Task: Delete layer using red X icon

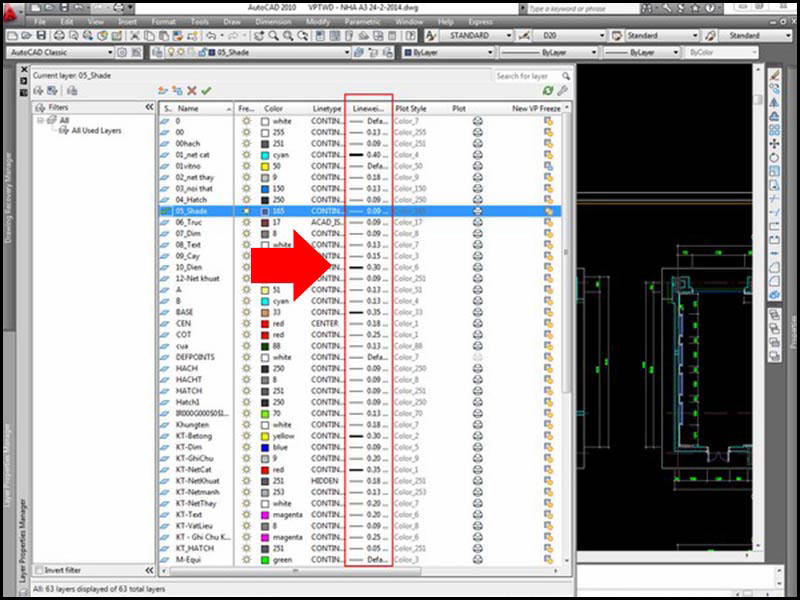Action: [191, 91]
